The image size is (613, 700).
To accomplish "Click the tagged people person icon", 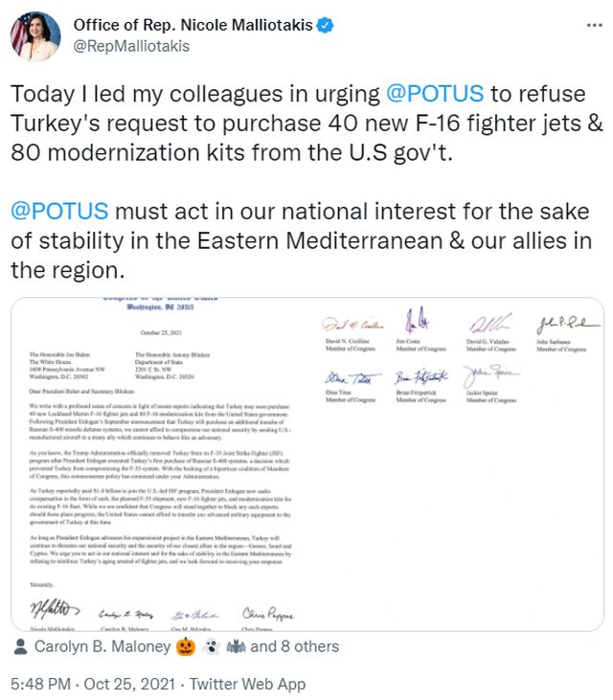I will pyautogui.click(x=20, y=646).
